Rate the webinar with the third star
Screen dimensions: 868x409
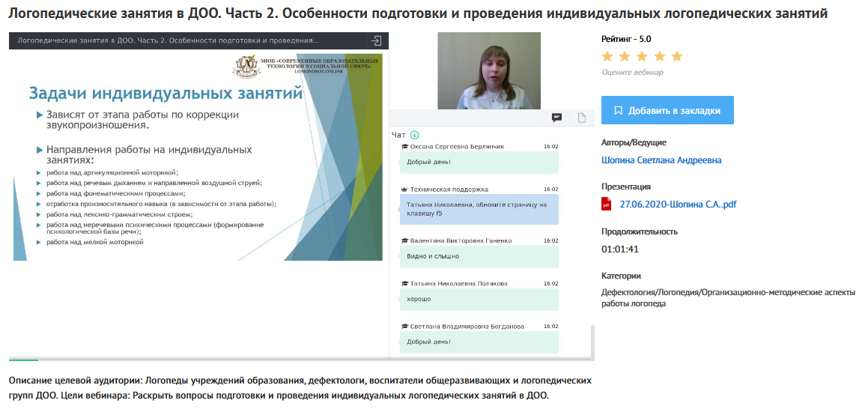[642, 56]
